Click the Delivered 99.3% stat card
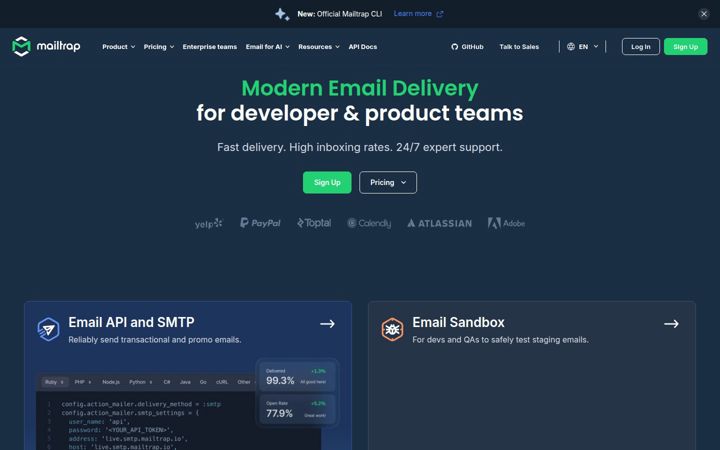Screen dimensions: 720x450 [297, 377]
